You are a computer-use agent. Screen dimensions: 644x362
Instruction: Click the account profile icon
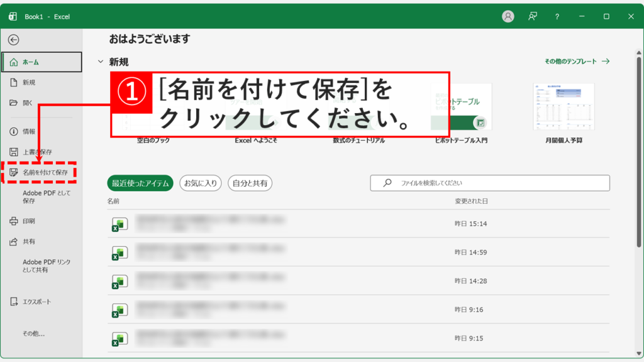(x=508, y=16)
